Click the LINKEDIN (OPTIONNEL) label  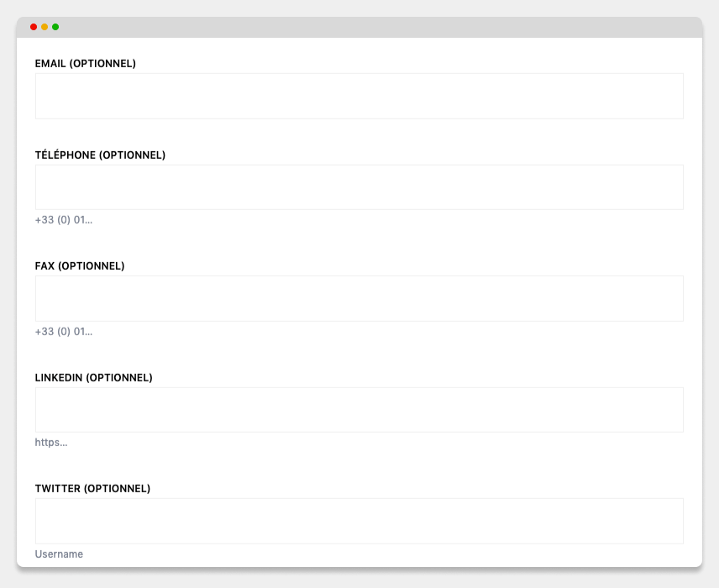[x=93, y=377]
